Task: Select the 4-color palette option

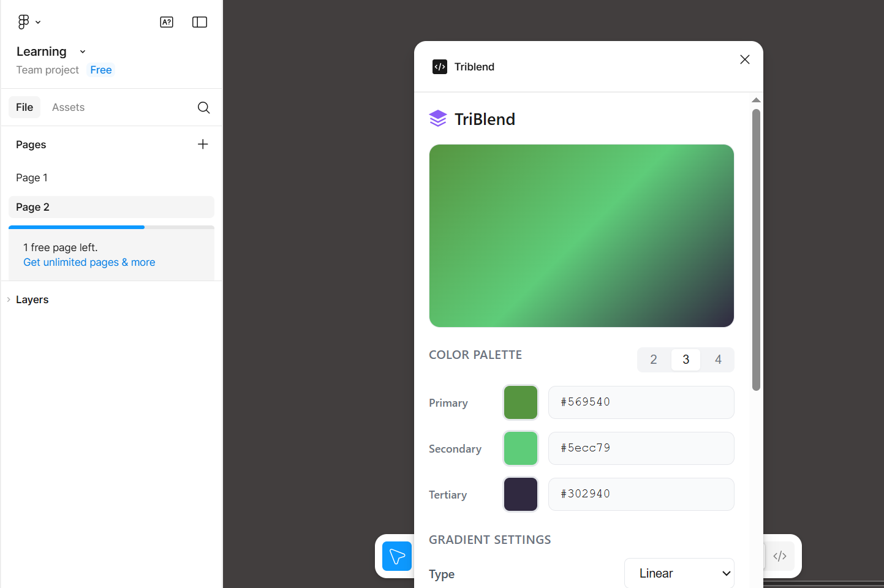Action: (x=717, y=360)
